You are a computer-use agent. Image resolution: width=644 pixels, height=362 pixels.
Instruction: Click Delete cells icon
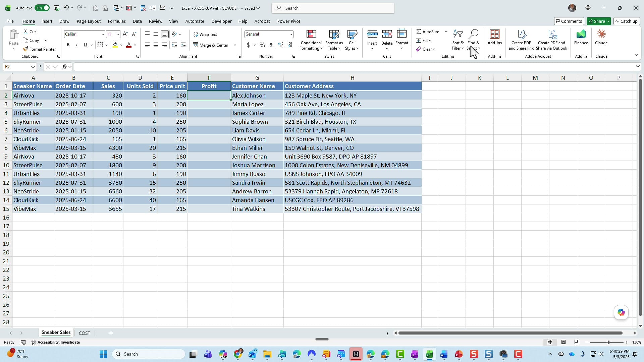tap(387, 34)
